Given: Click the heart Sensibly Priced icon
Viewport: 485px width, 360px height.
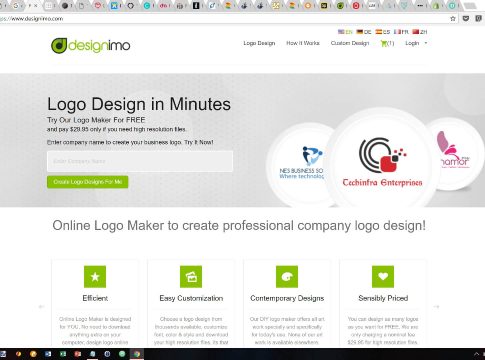Looking at the screenshot, I should [x=383, y=277].
